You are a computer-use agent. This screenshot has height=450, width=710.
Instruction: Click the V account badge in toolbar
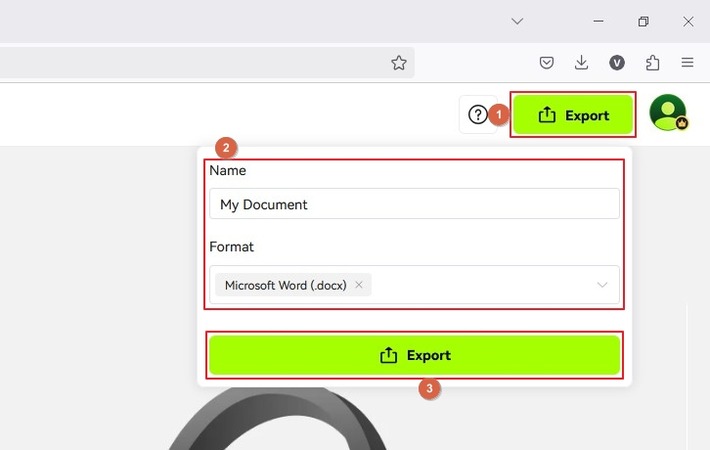[617, 62]
